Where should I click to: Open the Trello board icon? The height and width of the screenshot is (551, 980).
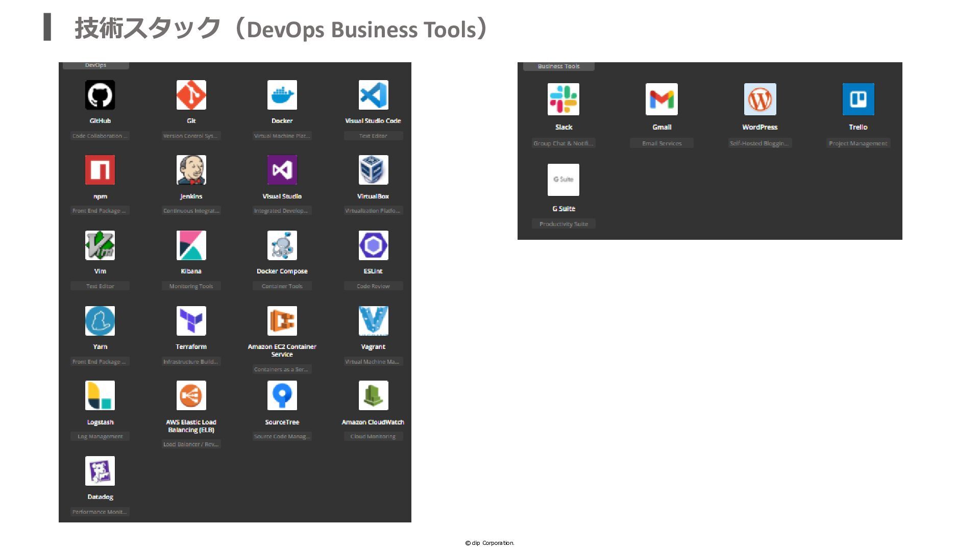pyautogui.click(x=858, y=99)
